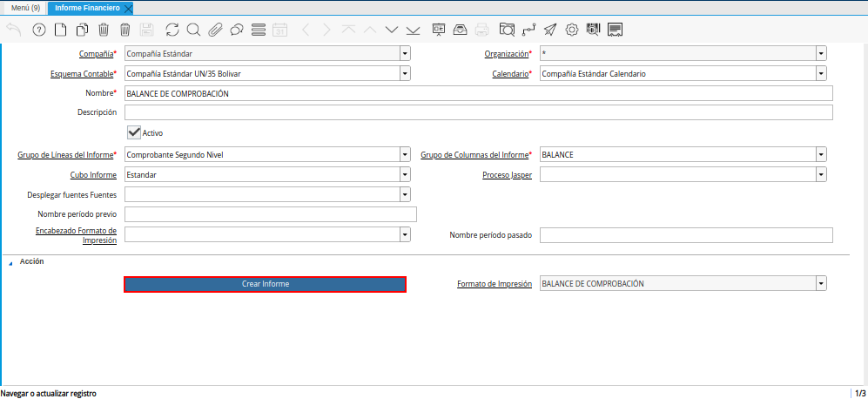Click the Help question mark icon
Image resolution: width=868 pixels, height=399 pixels.
tap(38, 30)
